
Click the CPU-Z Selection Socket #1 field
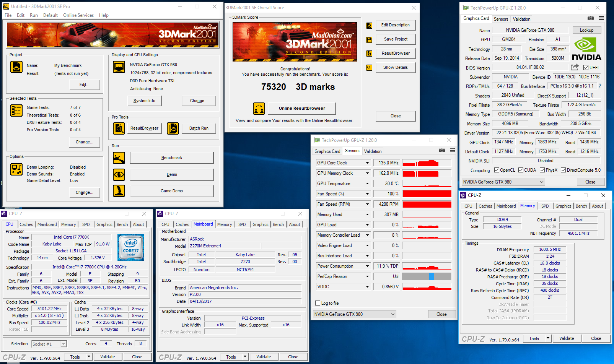click(x=49, y=344)
